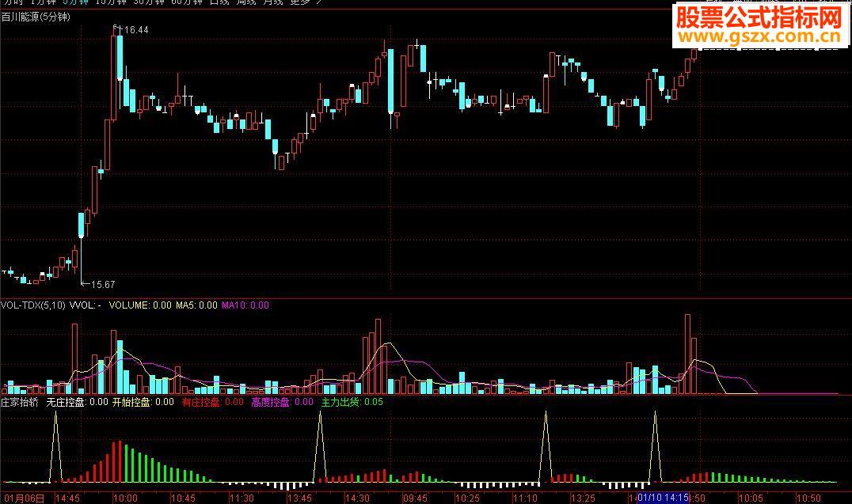Image resolution: width=852 pixels, height=504 pixels.
Task: Click the 14:45 time axis label
Action: tap(67, 498)
